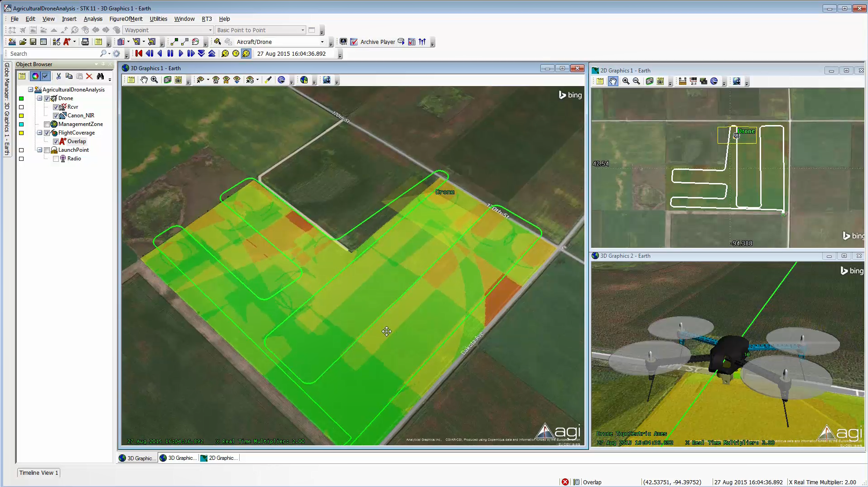Collapse AgriculturalDroneAnalysis tree node
Screen dimensions: 868x487
point(30,90)
